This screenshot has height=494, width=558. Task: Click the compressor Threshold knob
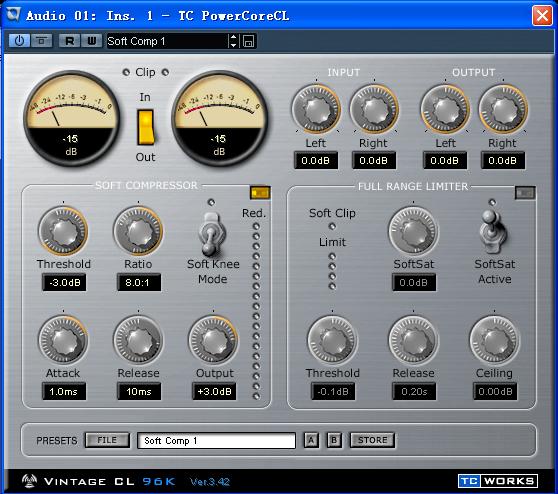[63, 231]
